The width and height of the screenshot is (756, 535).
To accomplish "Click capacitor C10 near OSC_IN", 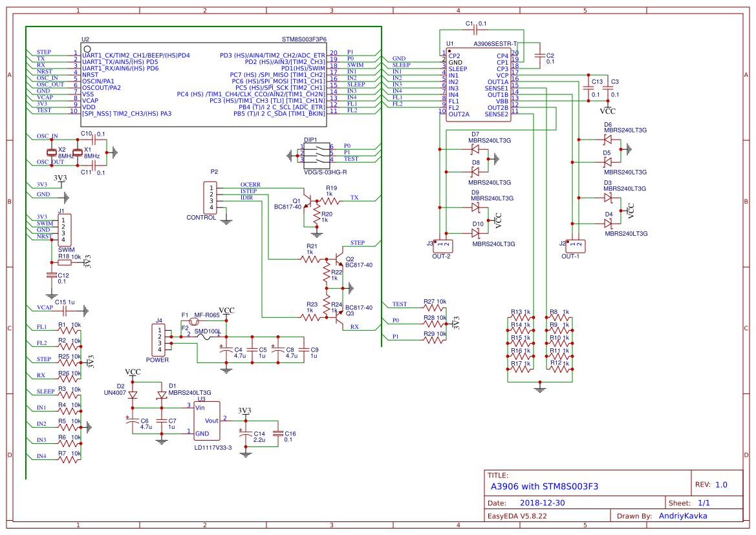I will coord(94,141).
